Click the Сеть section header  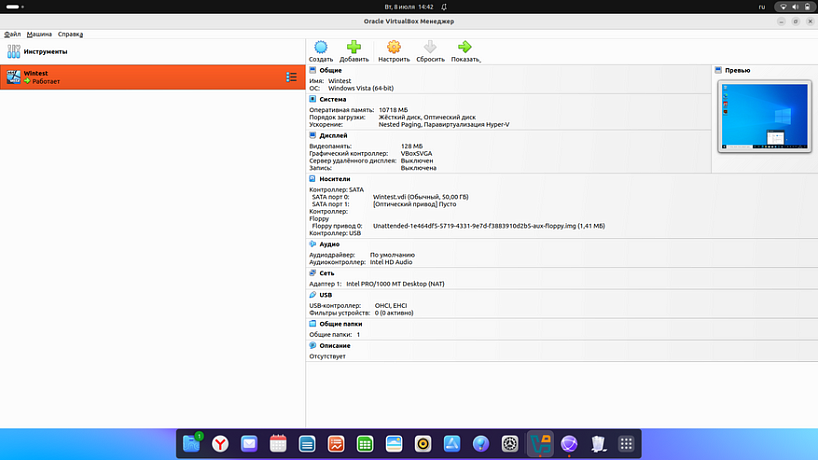pyautogui.click(x=327, y=272)
